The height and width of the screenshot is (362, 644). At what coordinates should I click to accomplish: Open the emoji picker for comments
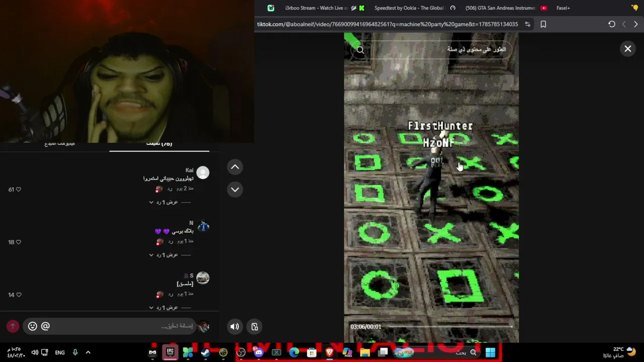33,326
